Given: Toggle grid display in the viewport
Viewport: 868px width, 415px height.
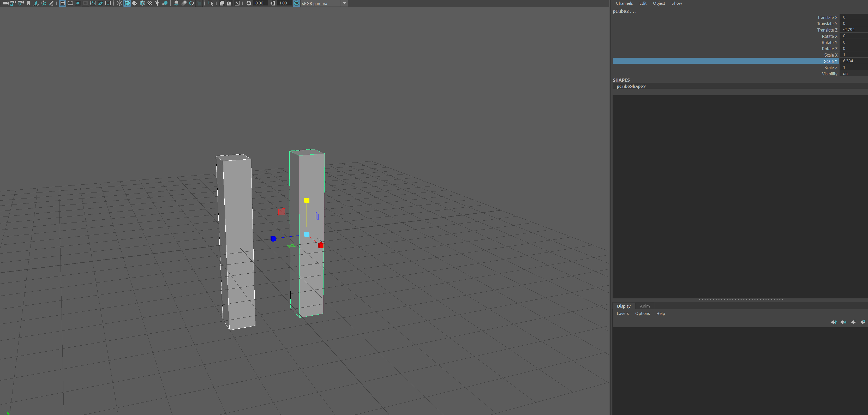Looking at the screenshot, I should (x=62, y=3).
